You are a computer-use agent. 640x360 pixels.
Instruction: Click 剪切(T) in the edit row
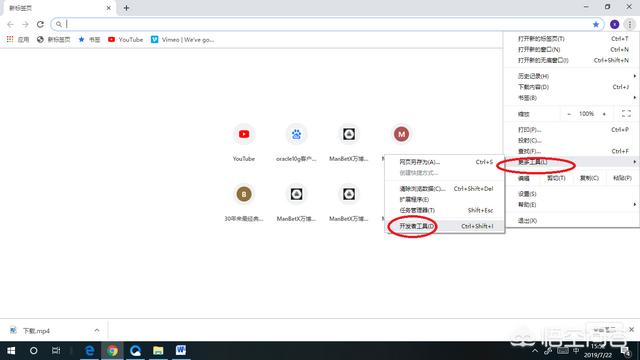[556, 178]
